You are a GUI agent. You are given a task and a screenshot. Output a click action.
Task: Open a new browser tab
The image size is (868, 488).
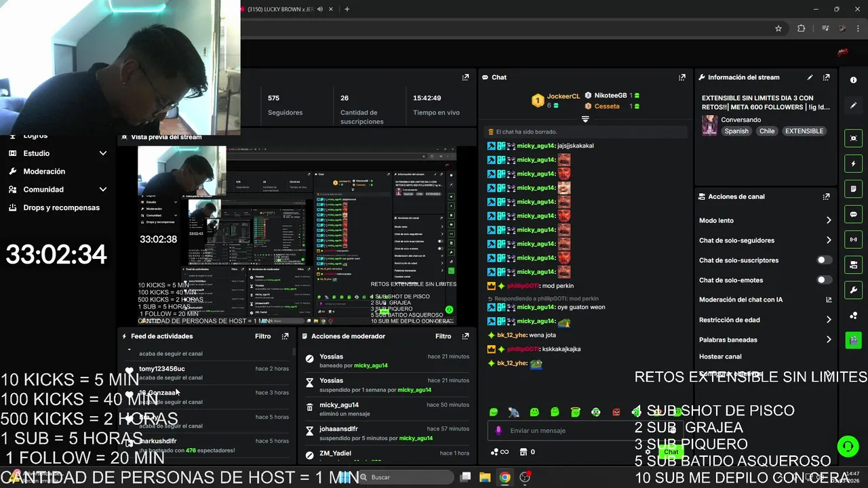pos(347,9)
